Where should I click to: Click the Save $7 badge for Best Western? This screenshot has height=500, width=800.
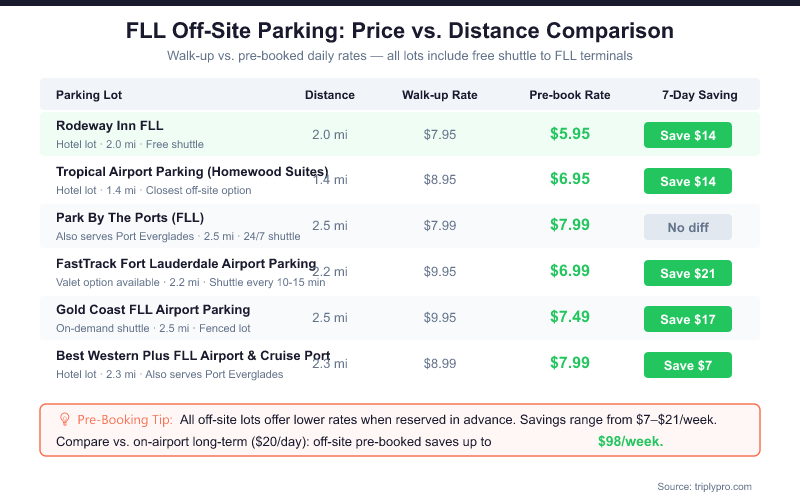point(688,365)
